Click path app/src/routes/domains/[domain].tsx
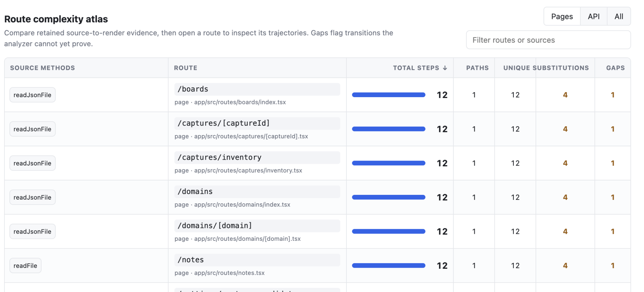Screen dimensions: 644x292 pyautogui.click(x=247, y=239)
